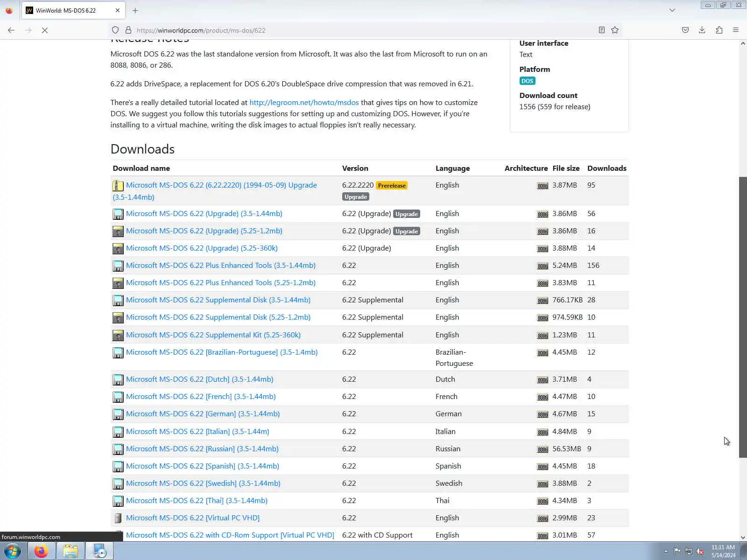Stop loading the page with the X button
747x560 pixels.
[45, 30]
